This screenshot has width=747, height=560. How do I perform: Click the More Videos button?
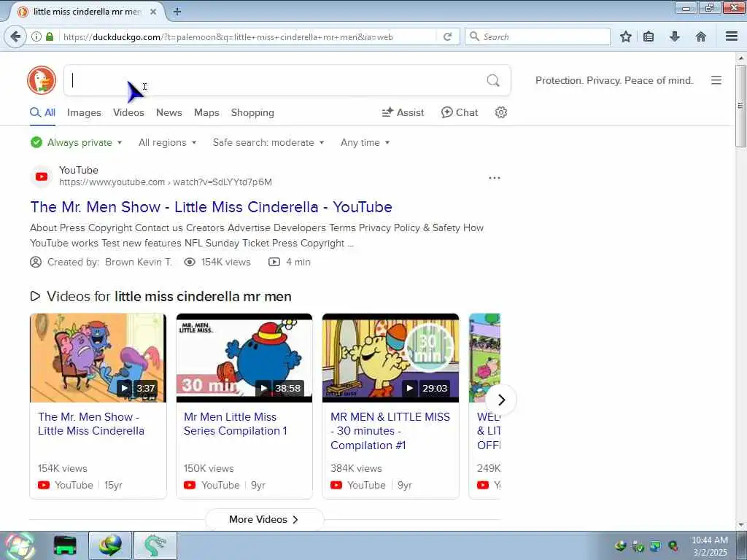pyautogui.click(x=264, y=519)
